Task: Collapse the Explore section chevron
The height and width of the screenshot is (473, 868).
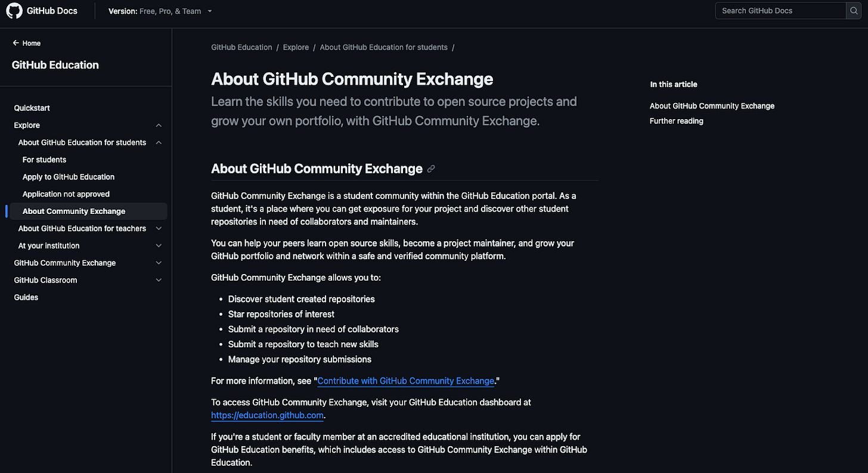Action: pos(159,125)
